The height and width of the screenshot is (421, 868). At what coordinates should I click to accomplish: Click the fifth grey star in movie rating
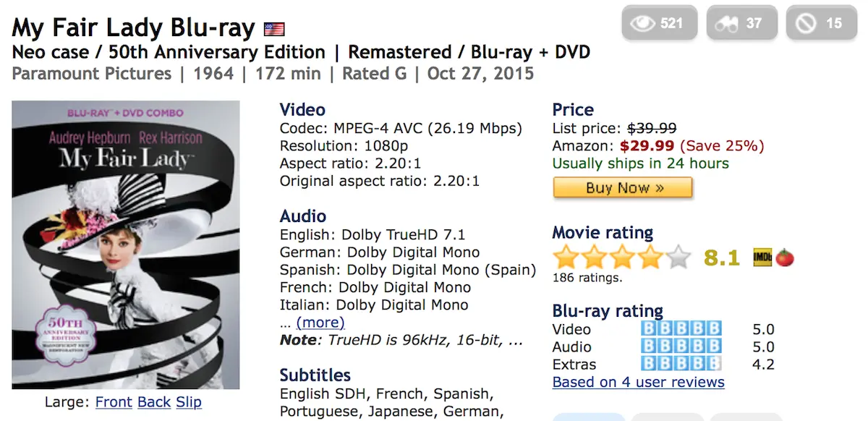coord(678,257)
